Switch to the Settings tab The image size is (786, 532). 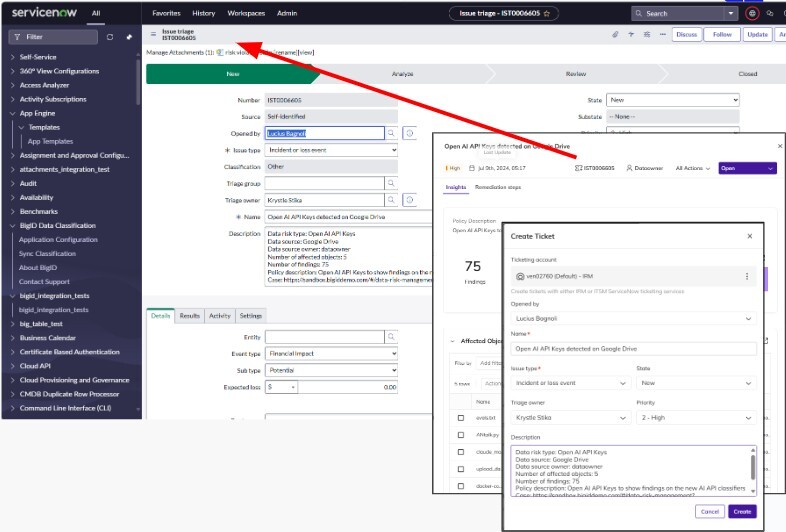251,316
